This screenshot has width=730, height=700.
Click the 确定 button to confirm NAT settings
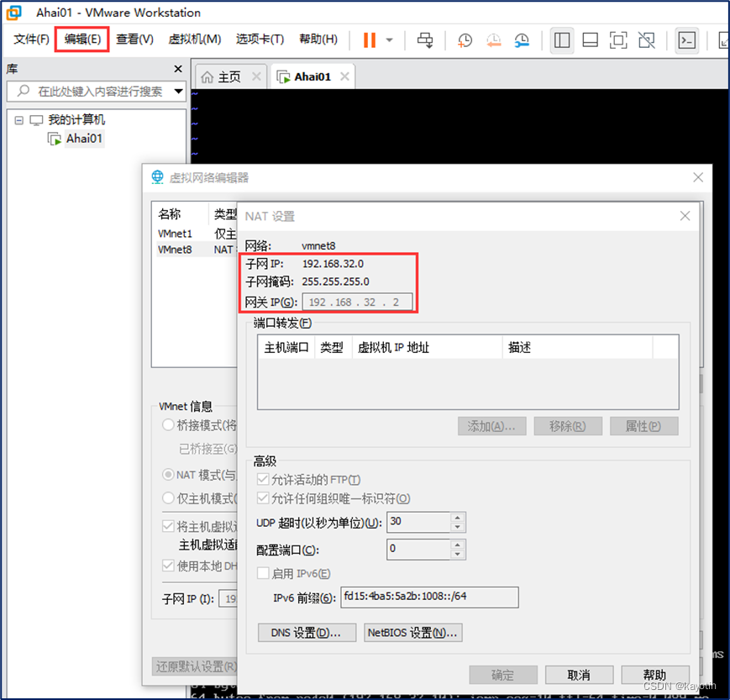coord(502,674)
